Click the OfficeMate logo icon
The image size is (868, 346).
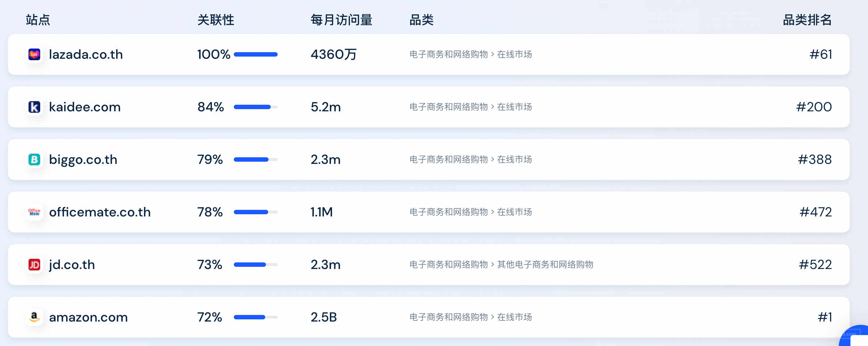34,212
